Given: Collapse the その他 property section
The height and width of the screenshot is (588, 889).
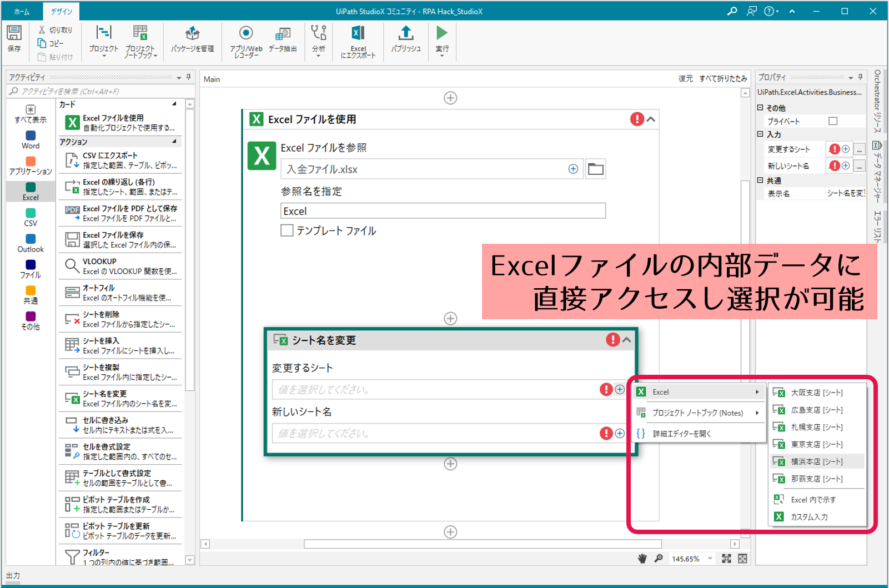Looking at the screenshot, I should 760,108.
